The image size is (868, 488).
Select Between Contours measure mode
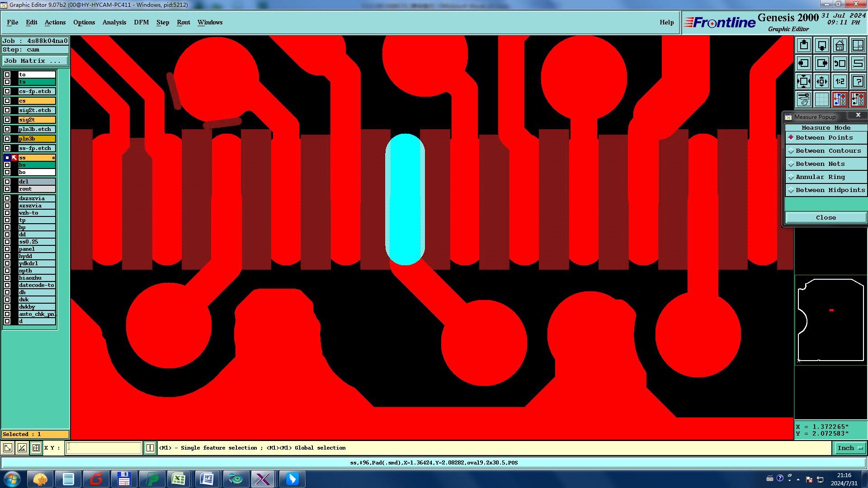[828, 151]
